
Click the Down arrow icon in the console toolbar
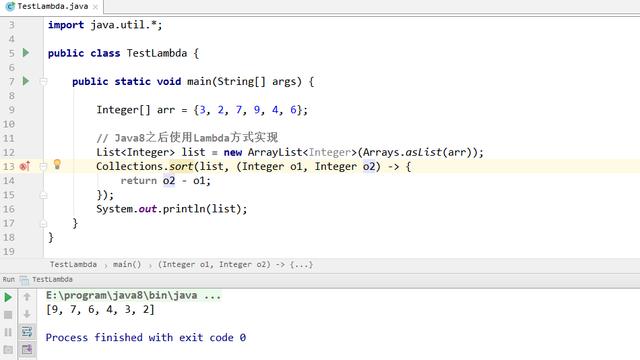click(x=27, y=314)
